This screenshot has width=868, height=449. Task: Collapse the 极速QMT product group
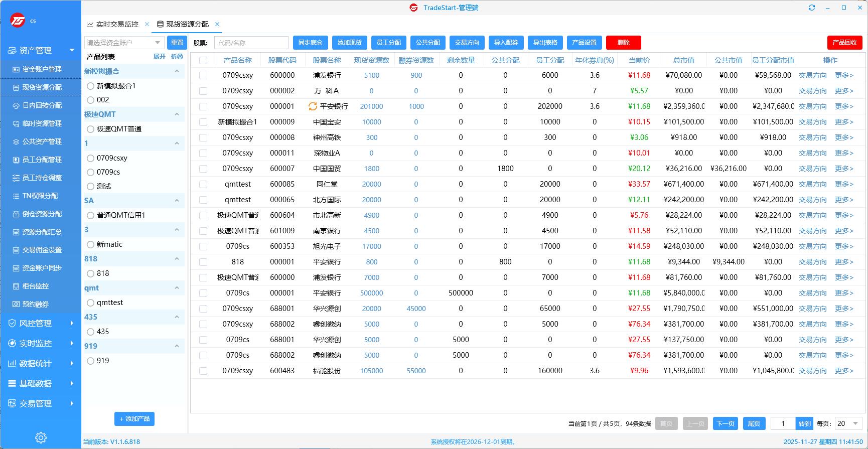177,114
